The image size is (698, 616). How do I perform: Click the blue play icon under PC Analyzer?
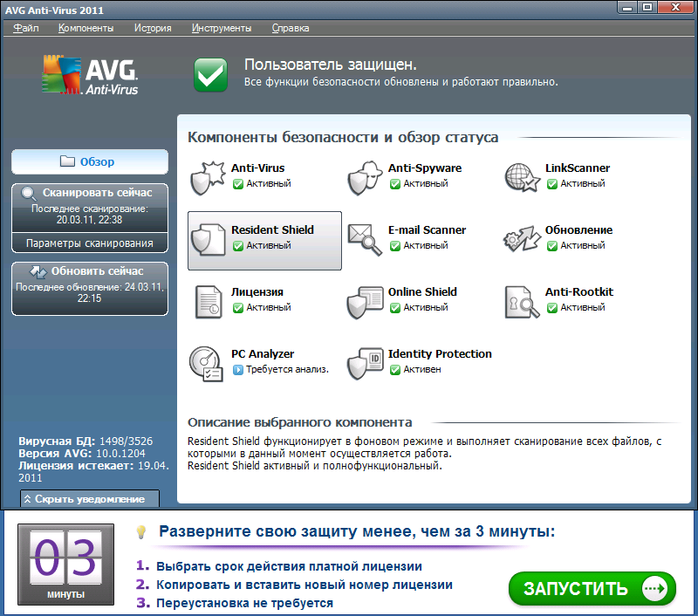click(237, 369)
